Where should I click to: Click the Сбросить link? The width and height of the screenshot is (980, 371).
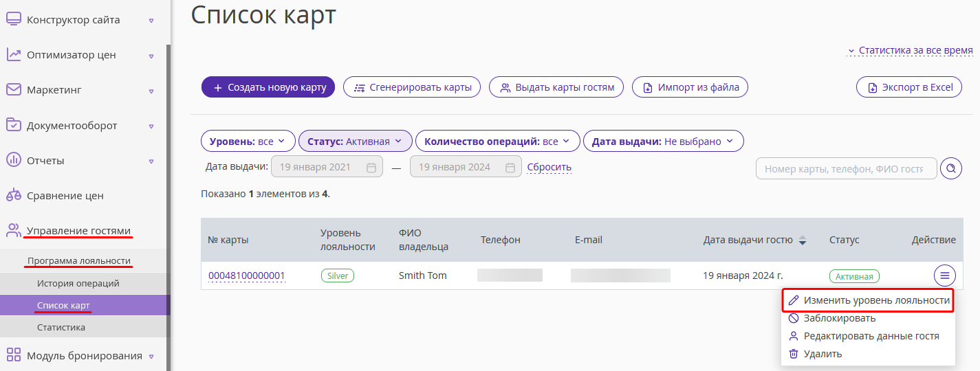(549, 167)
